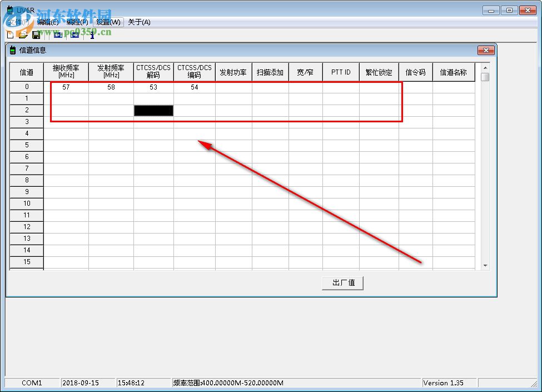
Task: Click COM1 in the status bar
Action: [32, 383]
